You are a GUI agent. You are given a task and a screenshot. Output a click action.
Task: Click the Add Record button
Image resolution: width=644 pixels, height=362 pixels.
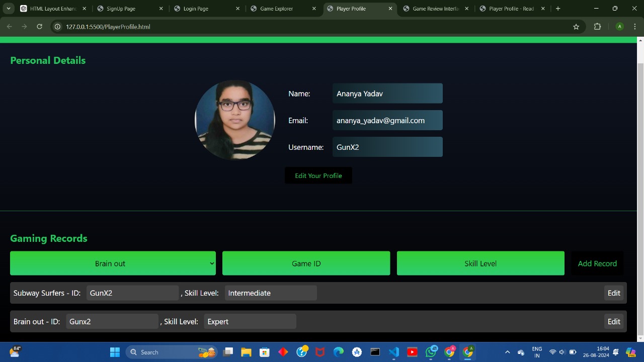point(597,263)
